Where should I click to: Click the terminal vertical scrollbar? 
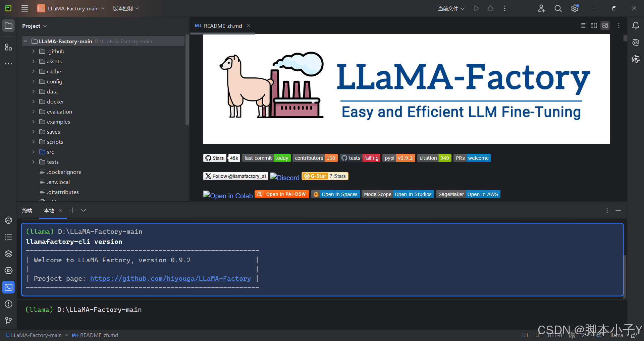pyautogui.click(x=625, y=276)
